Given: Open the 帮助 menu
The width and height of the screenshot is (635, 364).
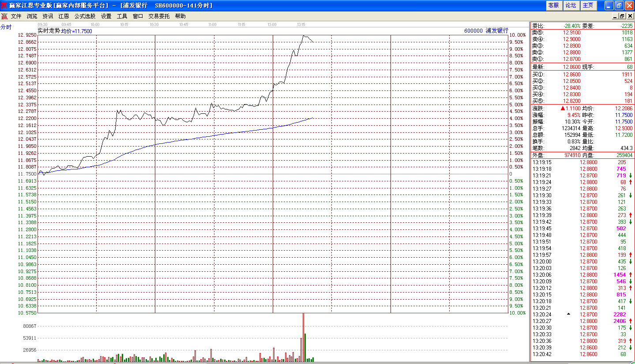Looking at the screenshot, I should [180, 16].
